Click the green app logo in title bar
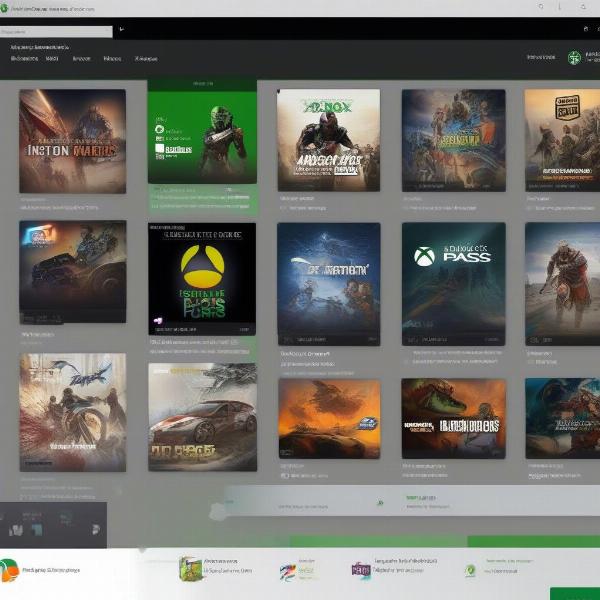600x600 pixels. [x=4, y=8]
